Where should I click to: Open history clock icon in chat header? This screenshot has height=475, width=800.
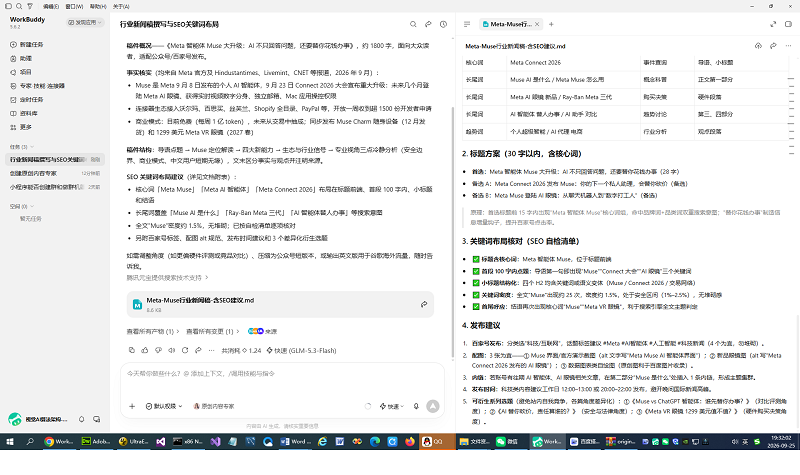tap(443, 24)
